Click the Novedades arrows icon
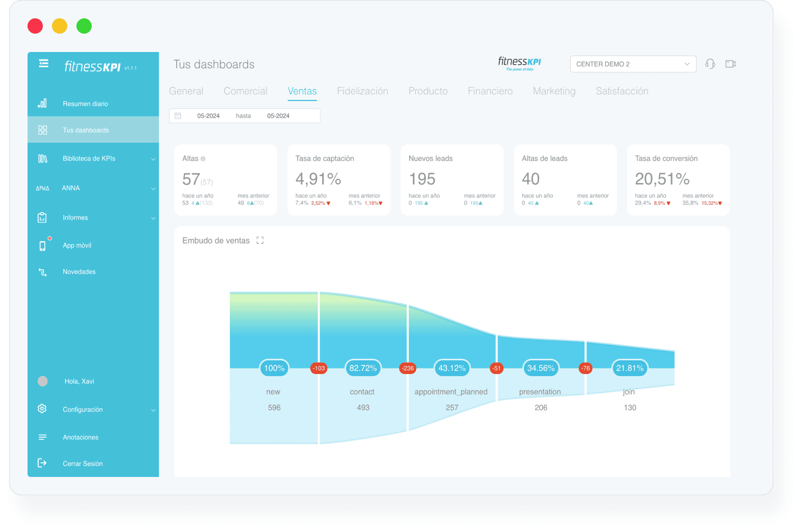The width and height of the screenshot is (801, 532). 42,272
